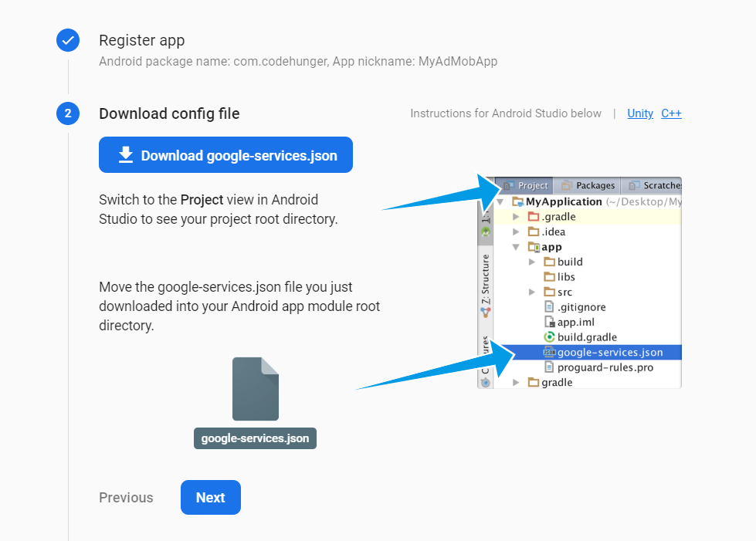Open the Unity instructions link

coord(640,113)
